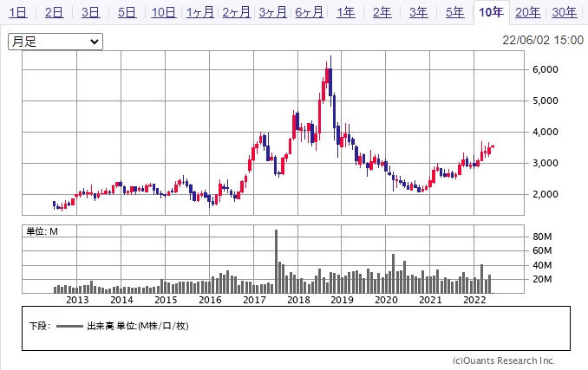Click the 2022 year axis label
588x370 pixels.
click(474, 300)
